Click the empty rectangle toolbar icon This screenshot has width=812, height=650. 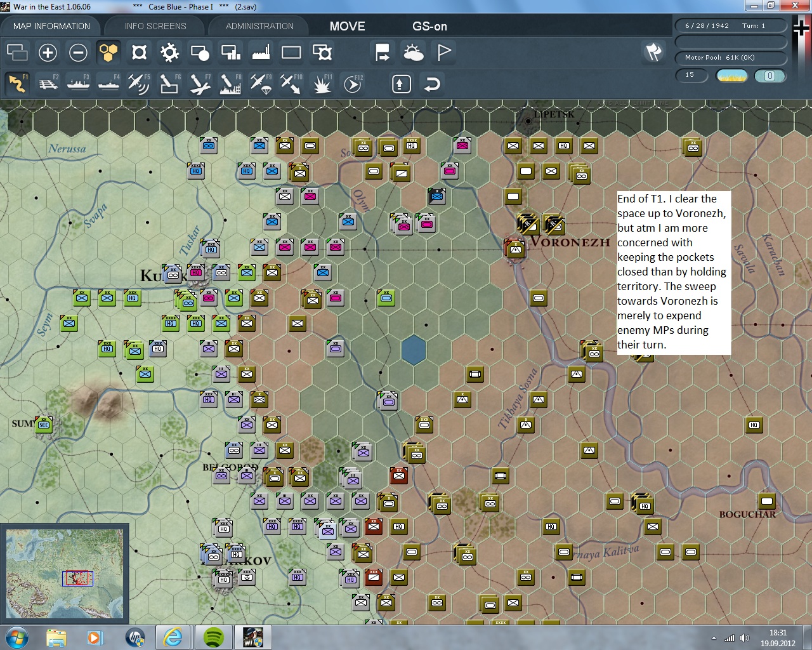pyautogui.click(x=291, y=52)
